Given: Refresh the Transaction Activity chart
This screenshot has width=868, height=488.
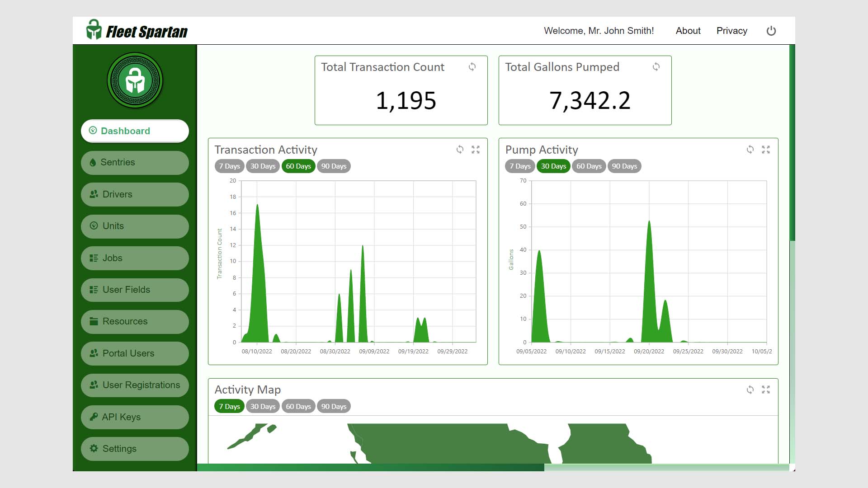Looking at the screenshot, I should click(460, 150).
